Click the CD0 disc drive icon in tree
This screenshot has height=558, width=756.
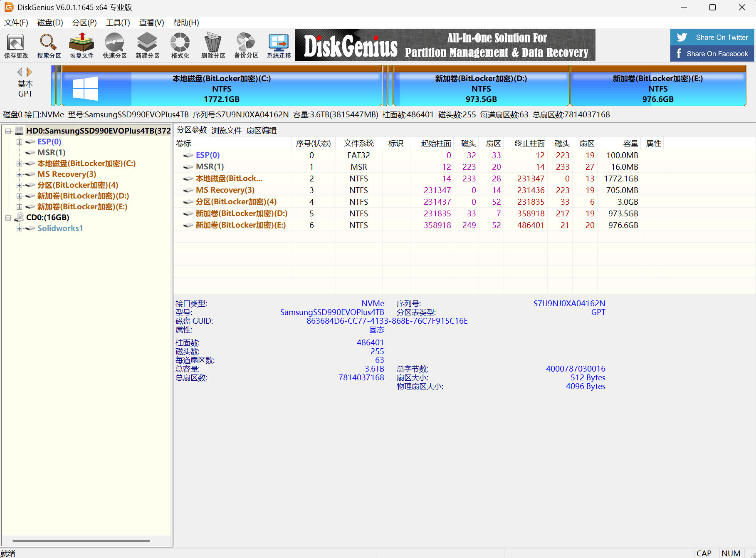(x=19, y=217)
